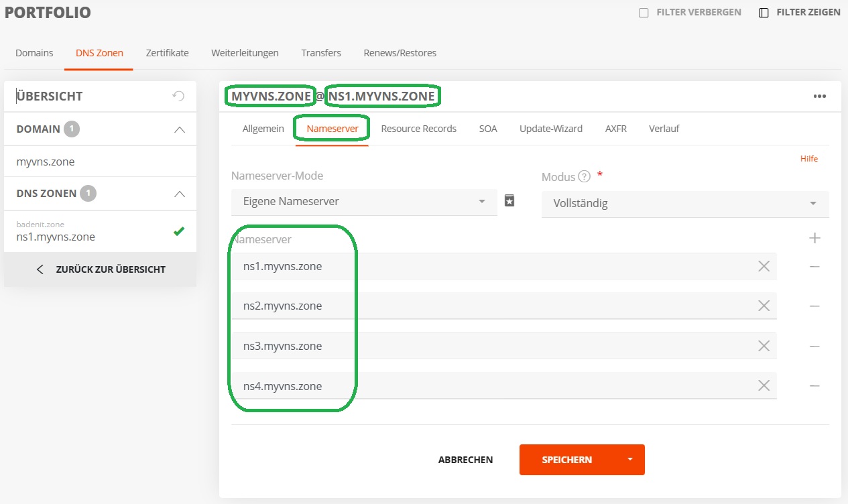The width and height of the screenshot is (848, 504).
Task: Toggle the FILTER VERBERGEN checkbox
Action: pos(644,13)
